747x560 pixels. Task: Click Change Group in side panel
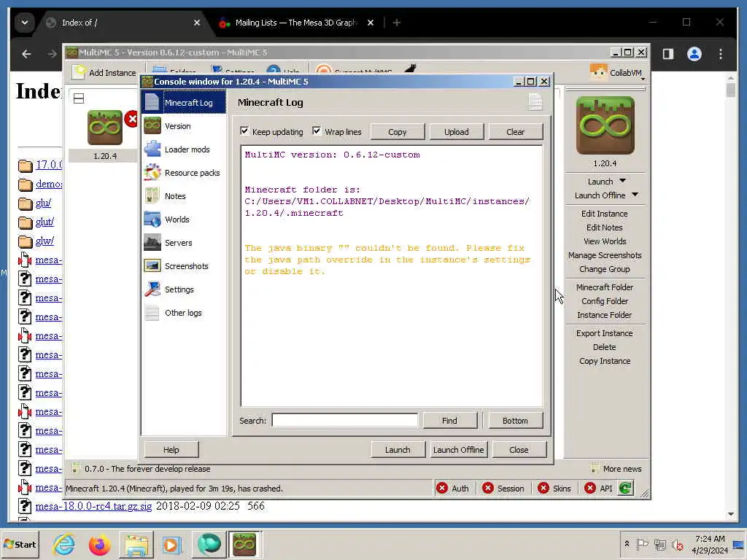[x=605, y=269]
